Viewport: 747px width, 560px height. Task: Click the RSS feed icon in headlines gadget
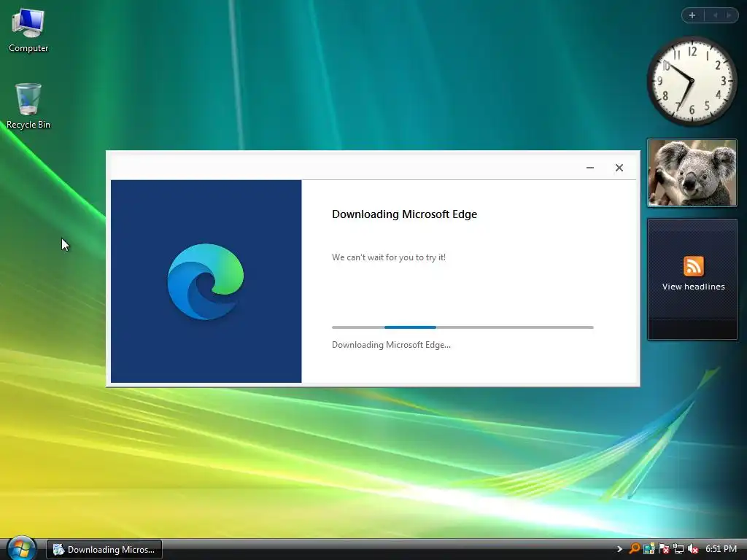click(x=693, y=265)
